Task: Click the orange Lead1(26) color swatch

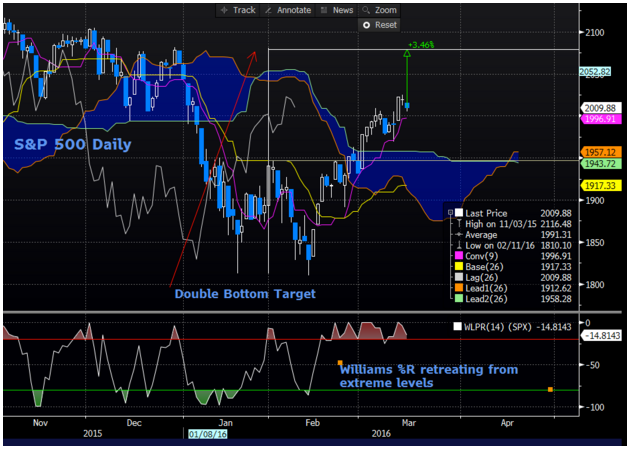Action: click(459, 288)
